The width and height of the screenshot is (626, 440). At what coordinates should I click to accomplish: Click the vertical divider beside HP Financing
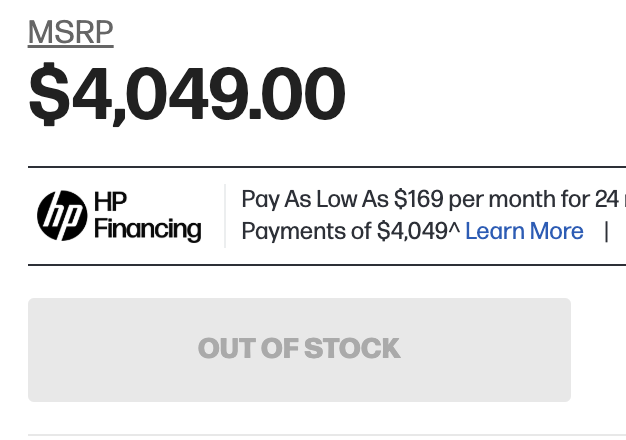click(x=225, y=215)
